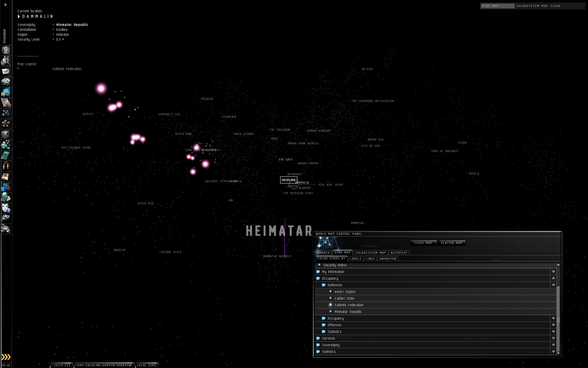Open the globe browser icon in sidebar
The height and width of the screenshot is (368, 588).
pos(6,198)
